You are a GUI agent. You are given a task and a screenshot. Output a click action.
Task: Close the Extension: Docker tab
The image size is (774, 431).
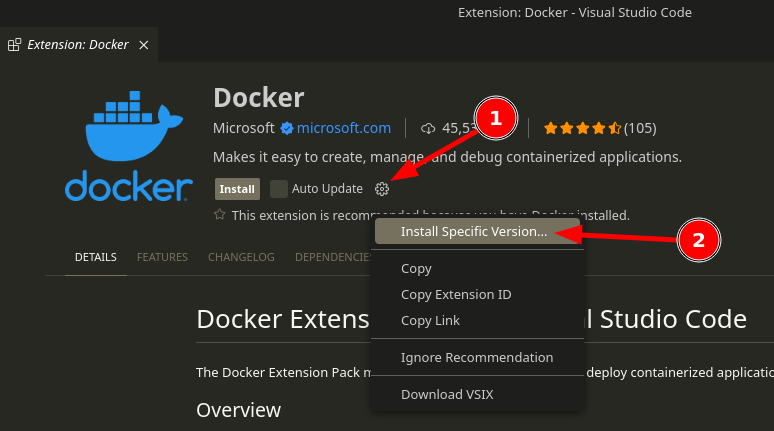coord(144,45)
